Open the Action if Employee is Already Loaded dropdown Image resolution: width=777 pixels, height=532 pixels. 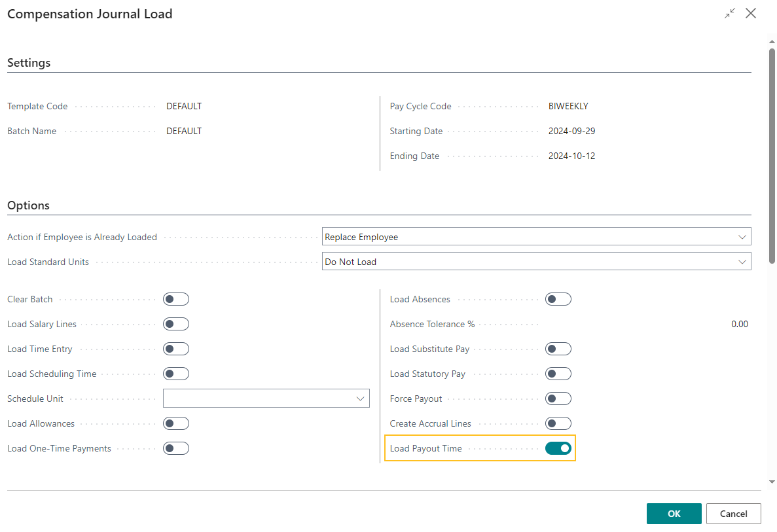pyautogui.click(x=742, y=236)
